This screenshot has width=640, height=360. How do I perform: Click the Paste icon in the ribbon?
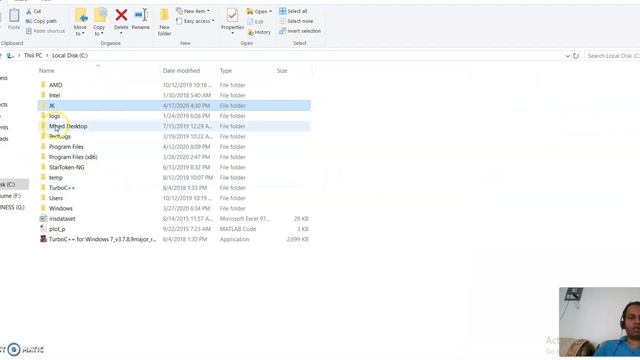click(14, 19)
